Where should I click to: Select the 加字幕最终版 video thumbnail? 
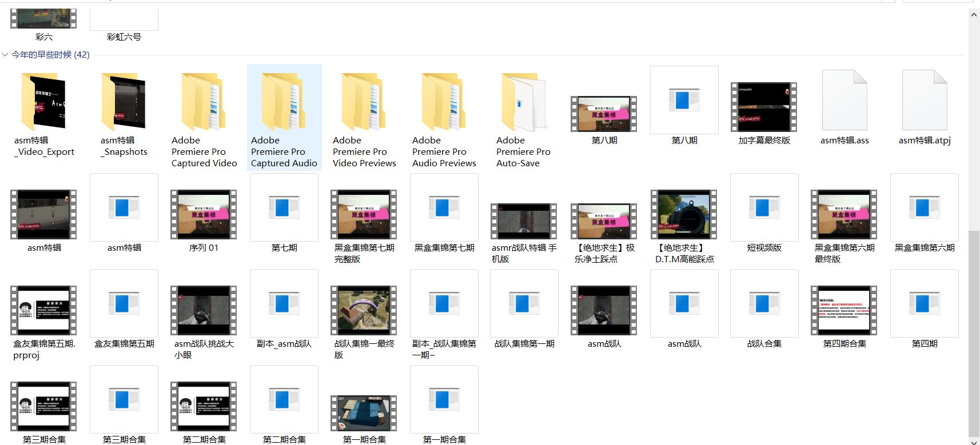click(764, 107)
